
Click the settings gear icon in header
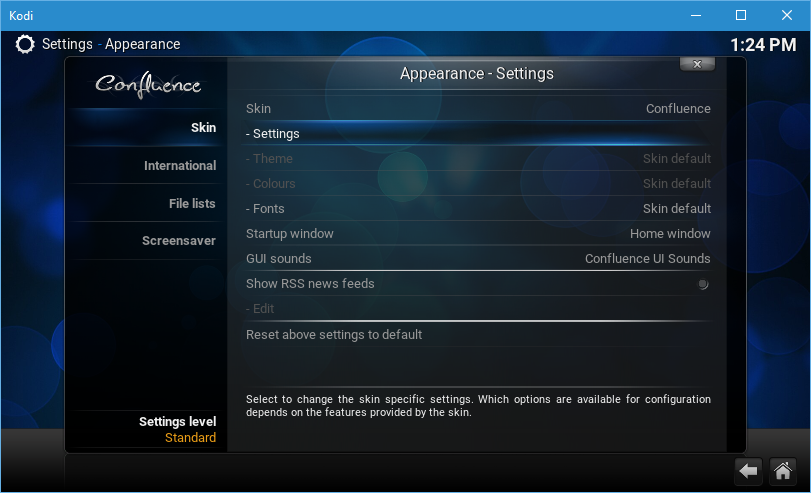coord(25,44)
